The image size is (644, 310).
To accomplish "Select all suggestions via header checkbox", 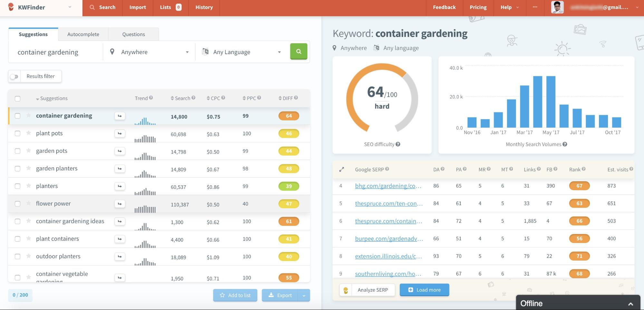I will tap(18, 98).
